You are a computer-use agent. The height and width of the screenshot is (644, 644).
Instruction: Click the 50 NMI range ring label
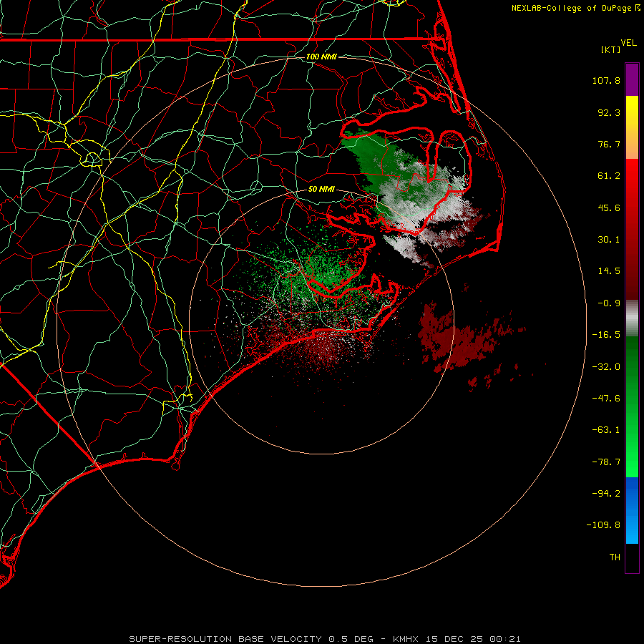(x=321, y=189)
